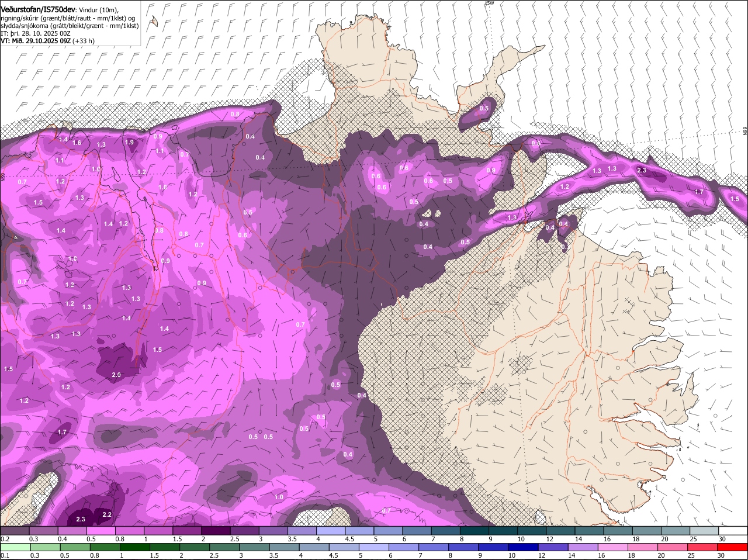Click the valid time 'VT: Mið. 29.10.2025 09Z' text
This screenshot has height=560, width=748.
(x=36, y=41)
